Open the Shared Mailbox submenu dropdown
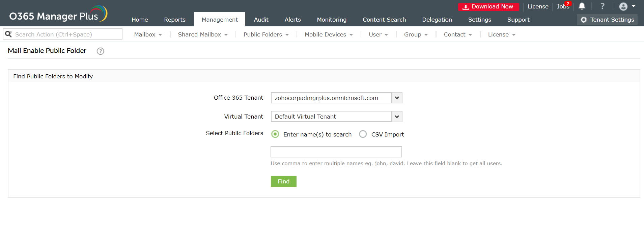 coord(203,34)
